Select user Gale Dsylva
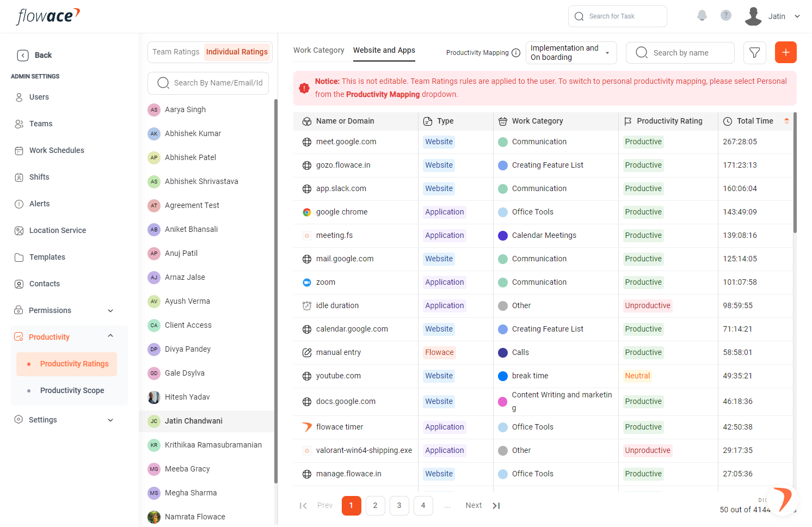This screenshot has height=527, width=812. click(207, 373)
